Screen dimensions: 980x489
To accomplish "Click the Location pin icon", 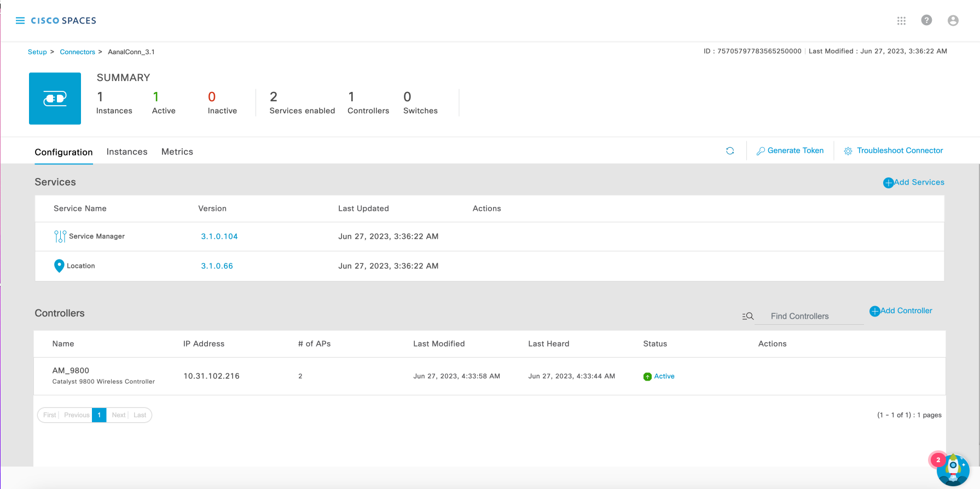I will [x=59, y=266].
